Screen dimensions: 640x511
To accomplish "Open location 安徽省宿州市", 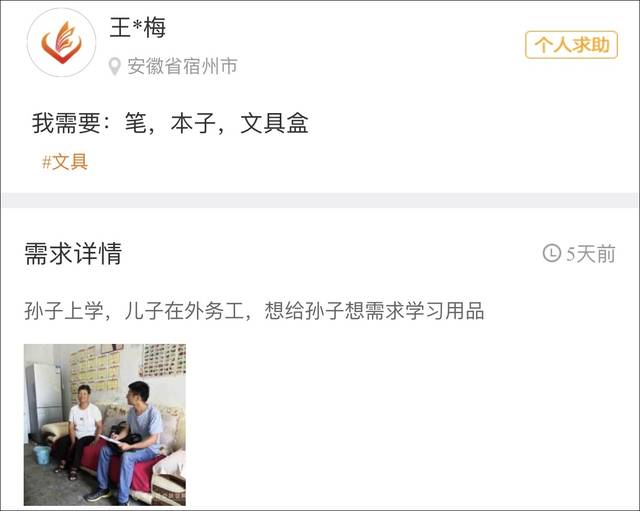I will click(x=182, y=66).
